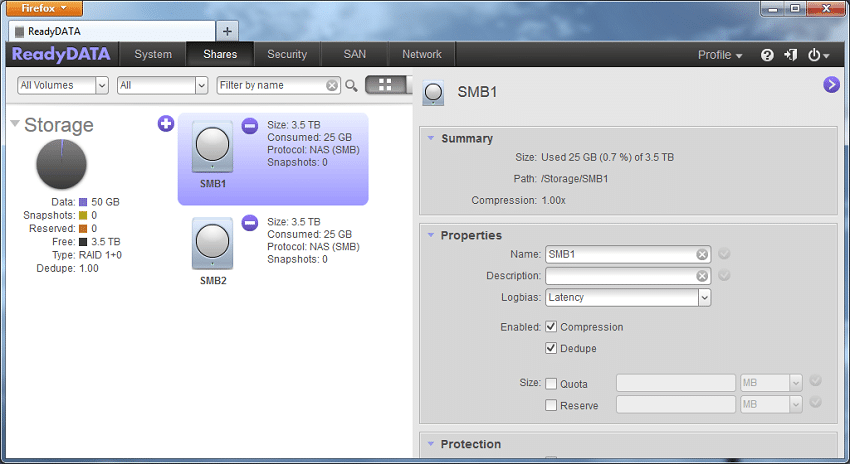Image resolution: width=850 pixels, height=464 pixels.
Task: Click the Reserve value input field
Action: [675, 404]
